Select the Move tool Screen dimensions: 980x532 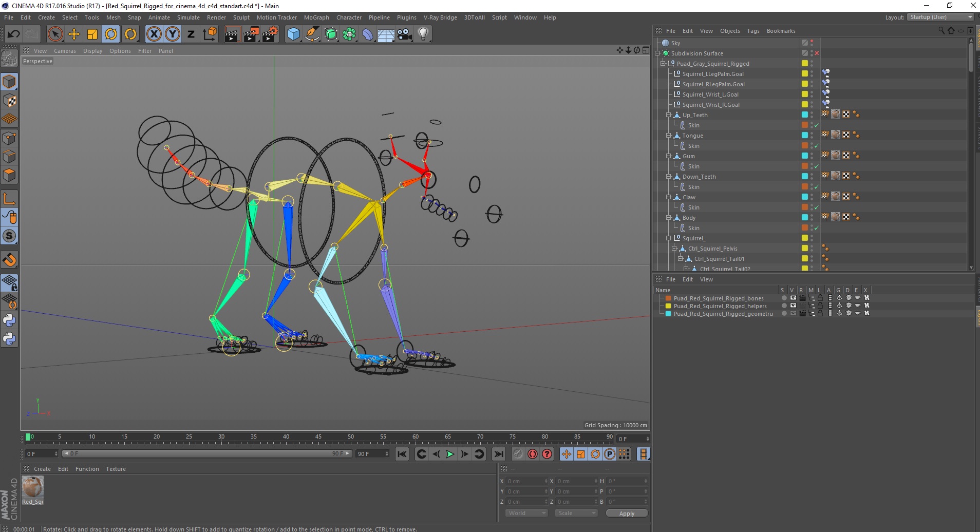pyautogui.click(x=73, y=34)
